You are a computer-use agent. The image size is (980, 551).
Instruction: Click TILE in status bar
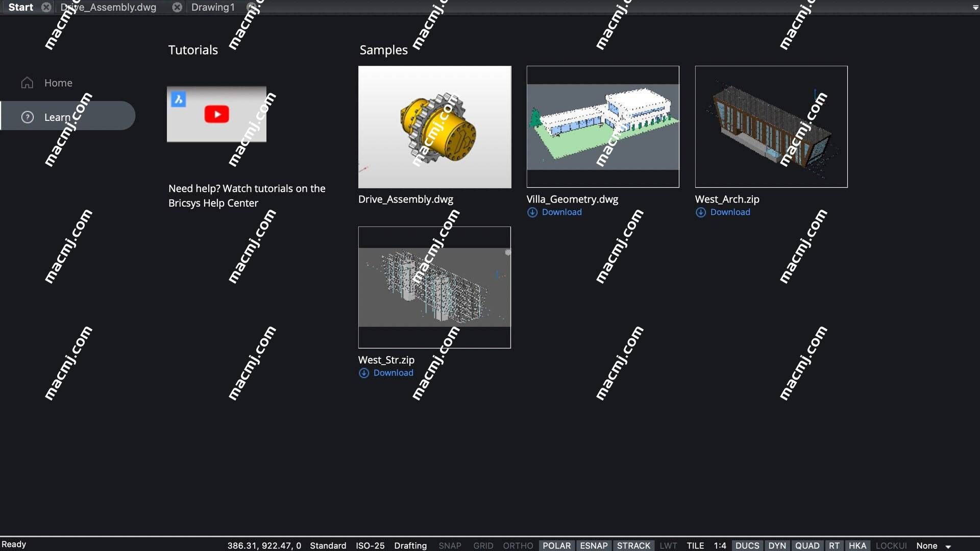click(x=695, y=545)
